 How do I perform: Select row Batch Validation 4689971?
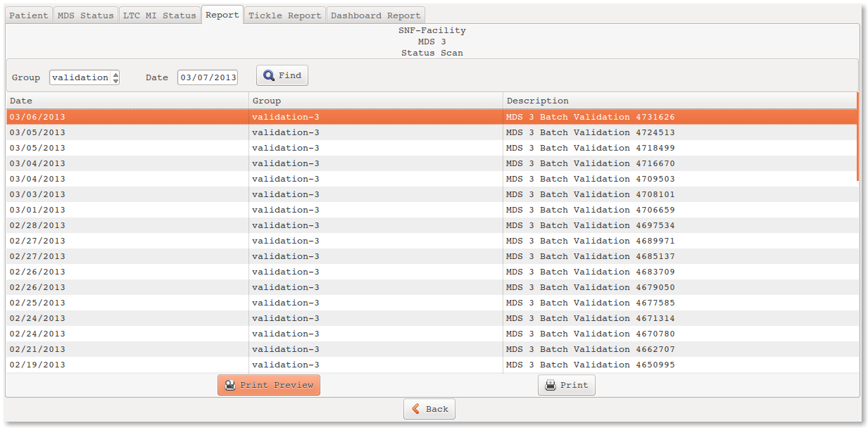click(432, 241)
